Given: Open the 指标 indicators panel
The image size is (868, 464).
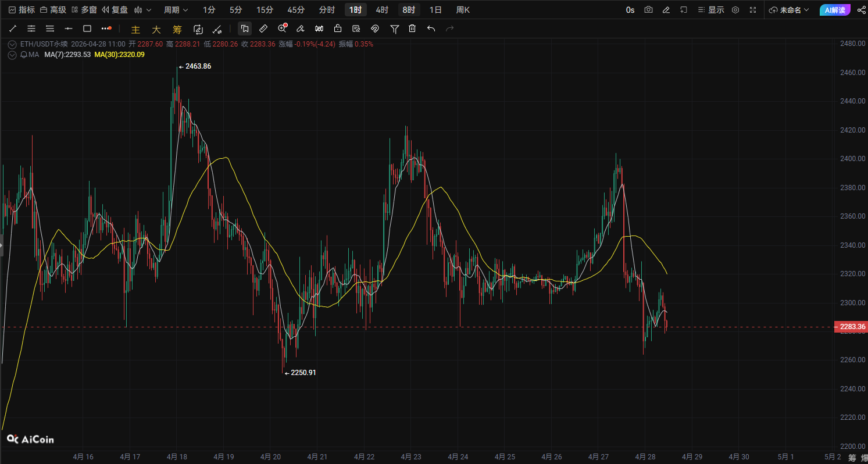Looking at the screenshot, I should tap(22, 10).
